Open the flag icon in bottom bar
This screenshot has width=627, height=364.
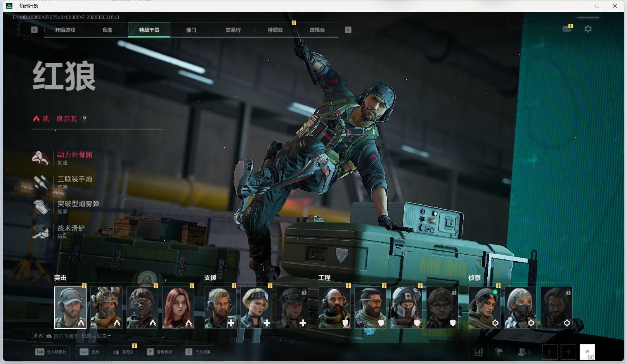[499, 352]
